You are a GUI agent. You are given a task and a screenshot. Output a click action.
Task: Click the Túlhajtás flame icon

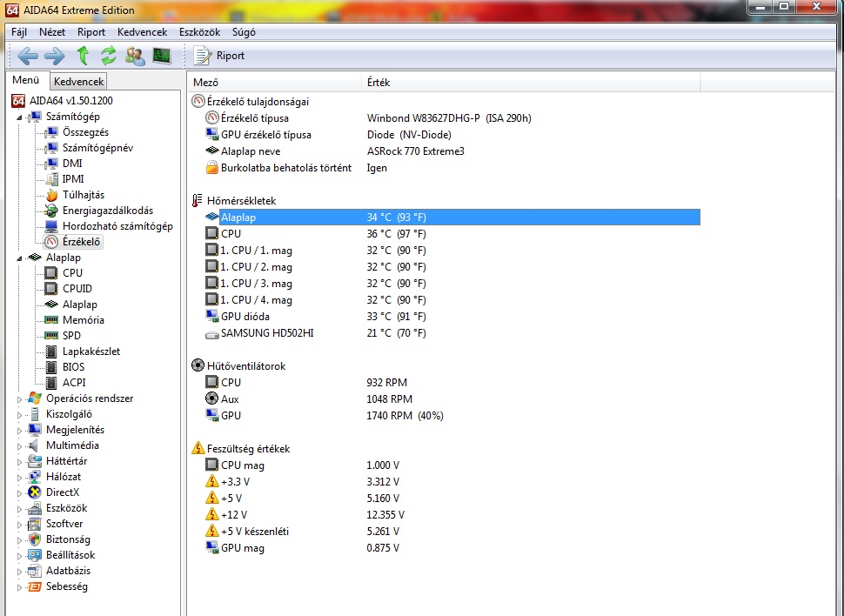pyautogui.click(x=51, y=195)
